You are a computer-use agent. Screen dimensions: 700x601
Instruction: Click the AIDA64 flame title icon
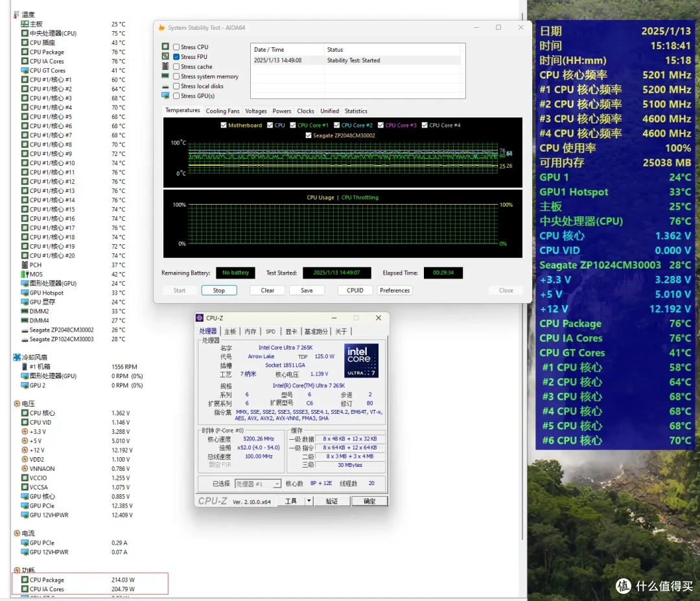[x=161, y=28]
